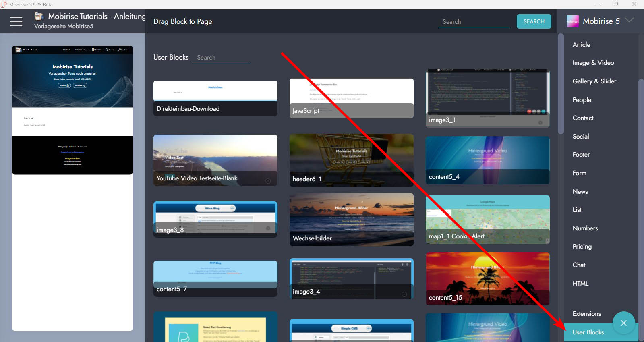The image size is (644, 342).
Task: Click the circle icon on the image3_8 block
Action: [268, 229]
